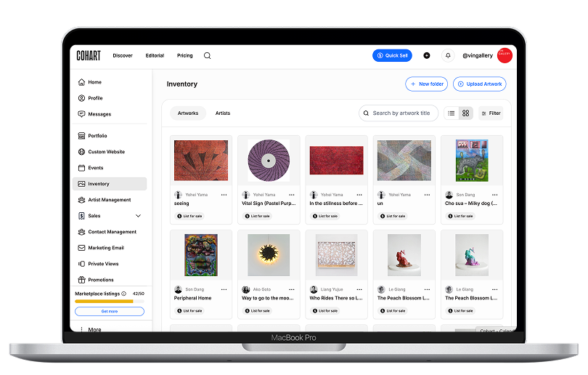Click the info icon next to Marketplace listings
This screenshot has height=375, width=588.
click(x=123, y=294)
